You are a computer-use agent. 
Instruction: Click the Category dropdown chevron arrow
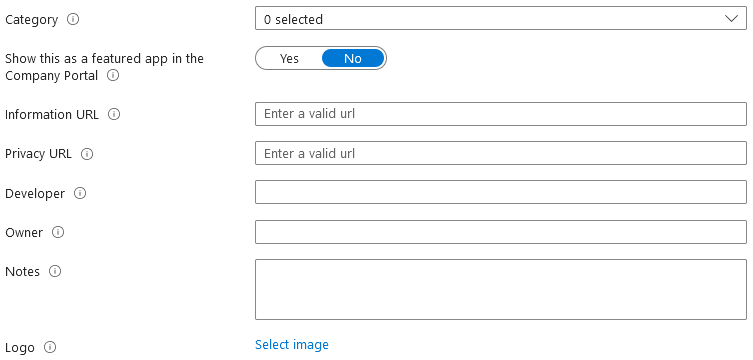click(731, 18)
